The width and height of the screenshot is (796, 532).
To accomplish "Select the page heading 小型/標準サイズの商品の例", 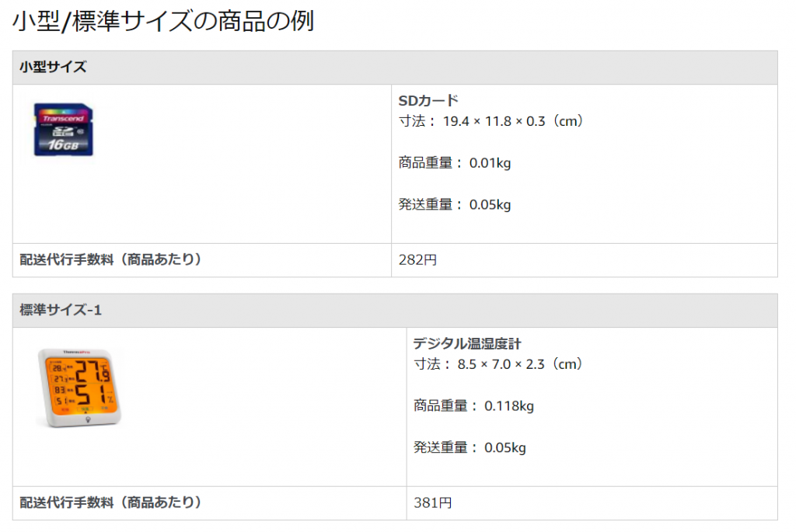I will pyautogui.click(x=163, y=22).
